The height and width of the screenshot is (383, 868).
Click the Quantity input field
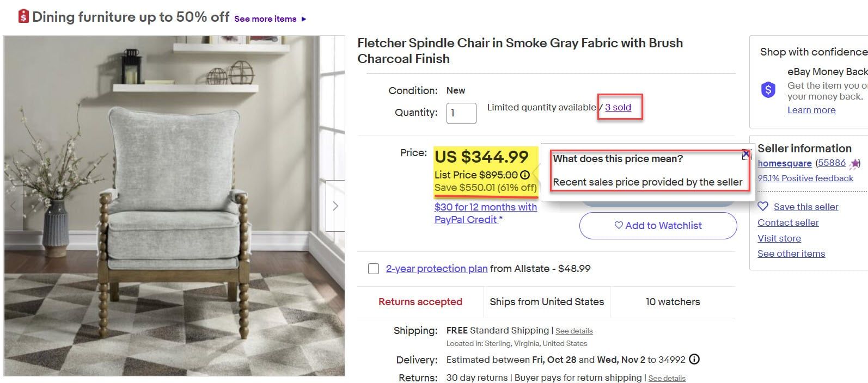click(461, 113)
